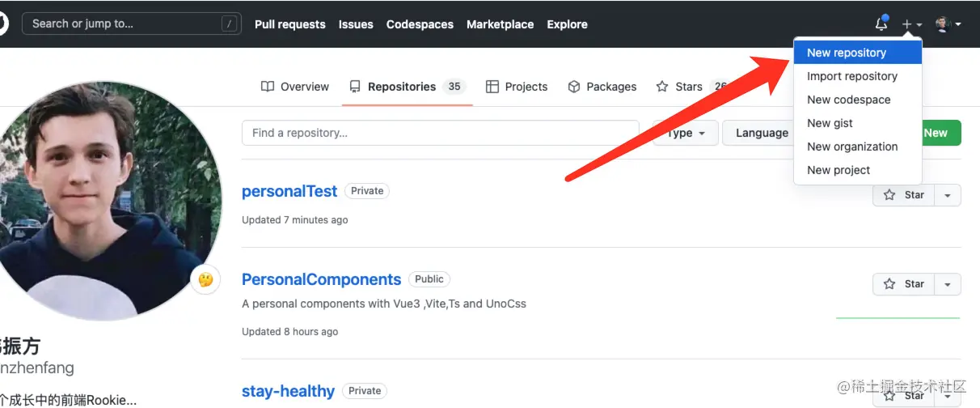Open the stay-healthy repository
This screenshot has height=408, width=980.
(x=288, y=391)
